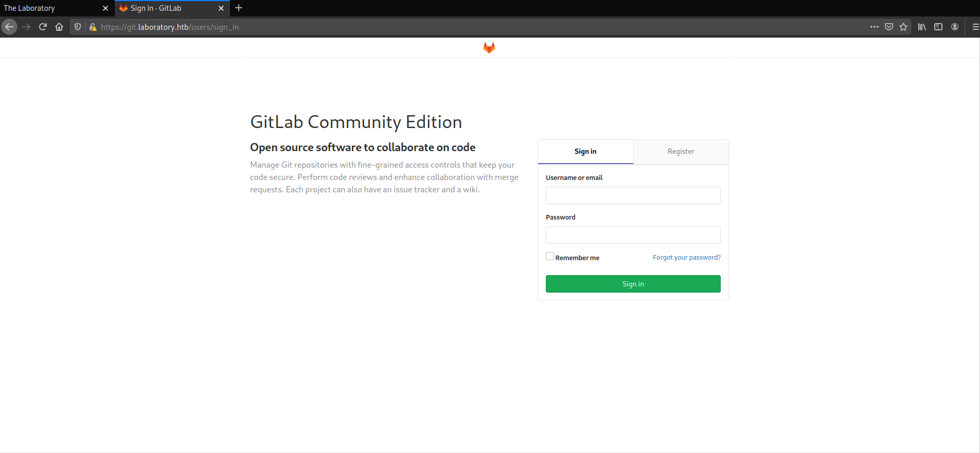Switch to the Register tab
Screen dimensions: 980x453
point(681,152)
